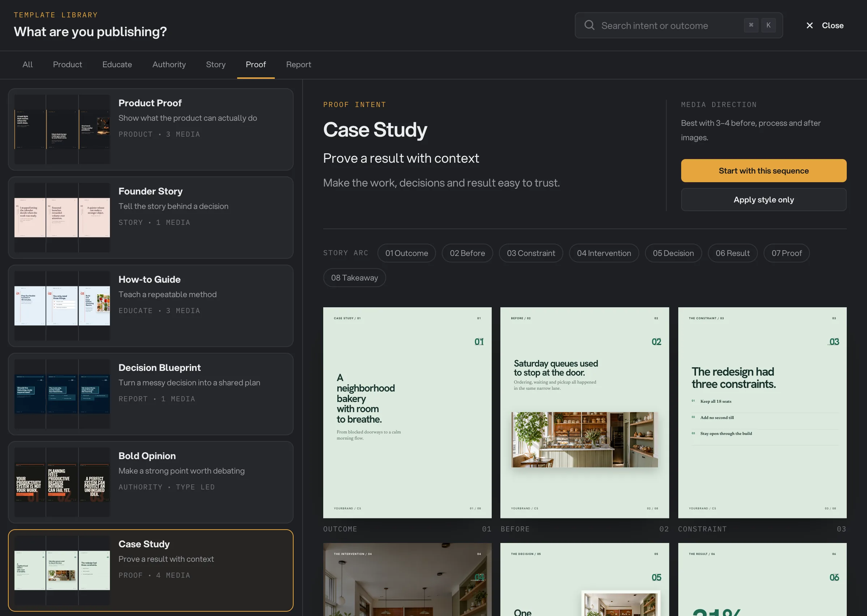This screenshot has width=867, height=616.
Task: Open the Product Proof template card
Action: [150, 129]
